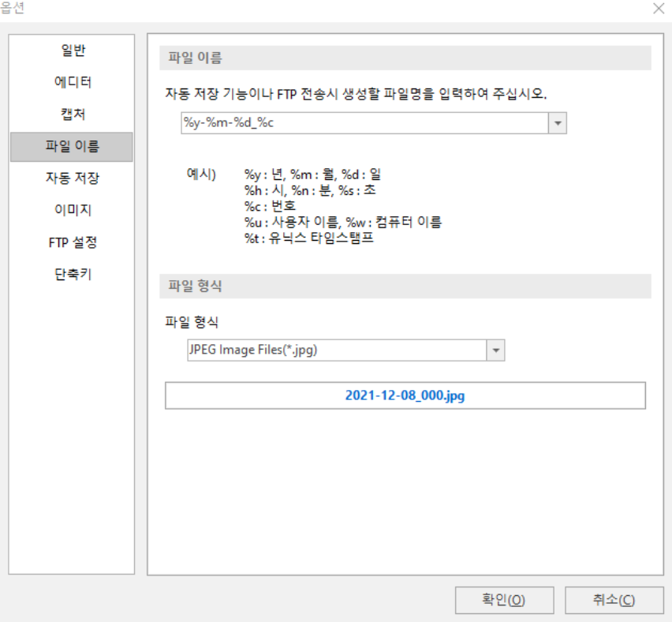Expand the 파일 형식 dropdown arrow
The height and width of the screenshot is (622, 672).
496,350
